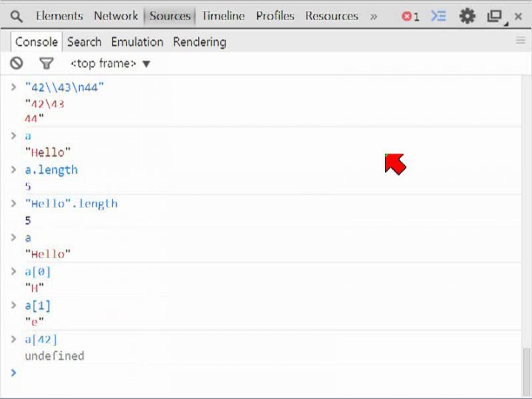Select the Sources panel tab
The height and width of the screenshot is (399, 532).
coord(170,16)
